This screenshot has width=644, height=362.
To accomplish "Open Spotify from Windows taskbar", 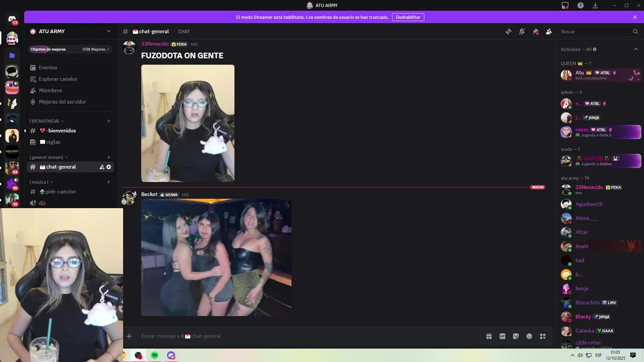I will 154,355.
